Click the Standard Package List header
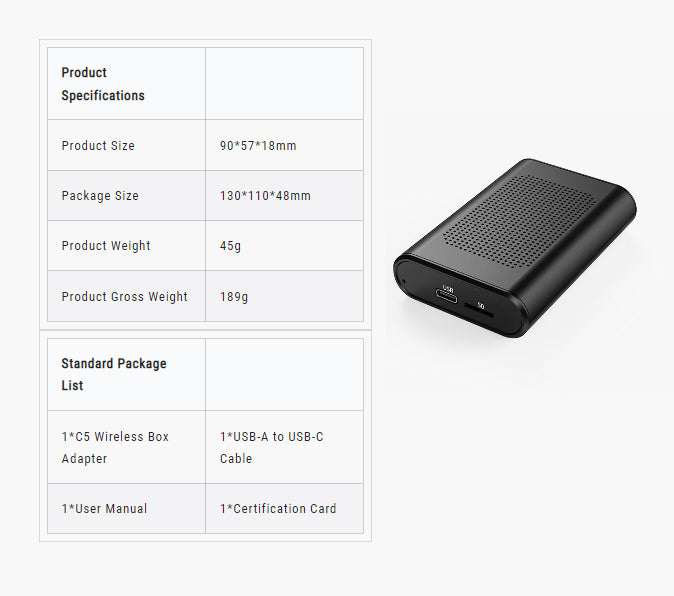The width and height of the screenshot is (674, 596). (x=114, y=374)
